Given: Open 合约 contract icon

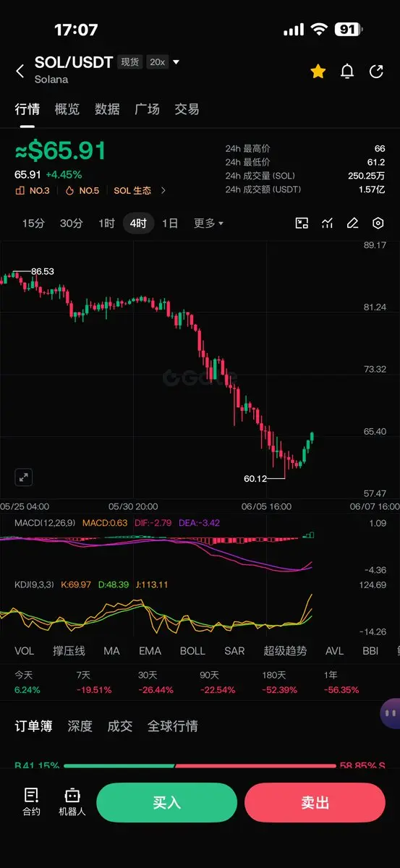Looking at the screenshot, I should click(32, 802).
